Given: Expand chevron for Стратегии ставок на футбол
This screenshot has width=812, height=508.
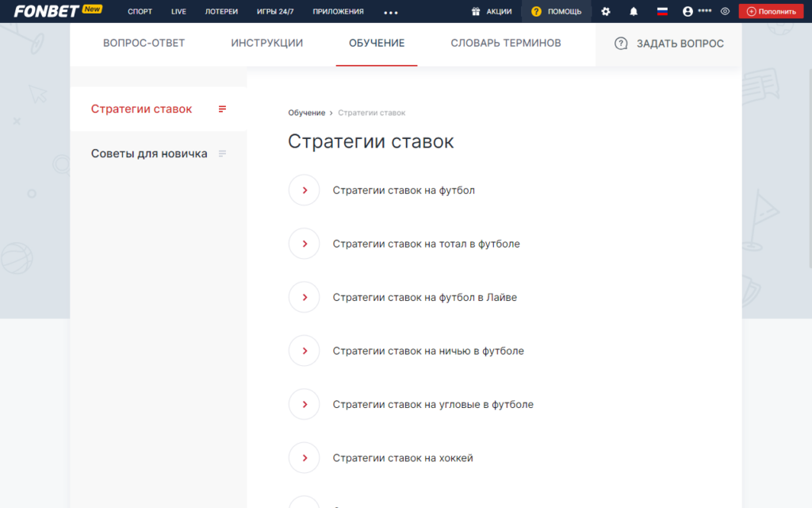Looking at the screenshot, I should click(304, 190).
